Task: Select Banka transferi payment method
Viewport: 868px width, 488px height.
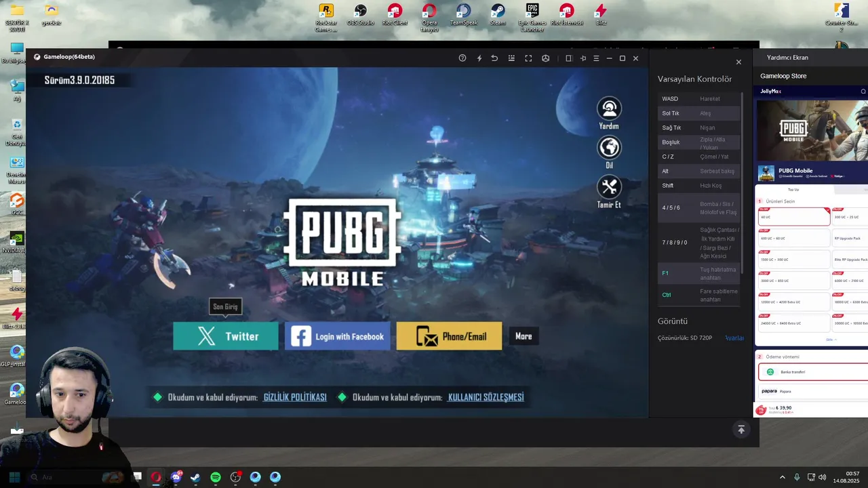Action: [x=813, y=371]
